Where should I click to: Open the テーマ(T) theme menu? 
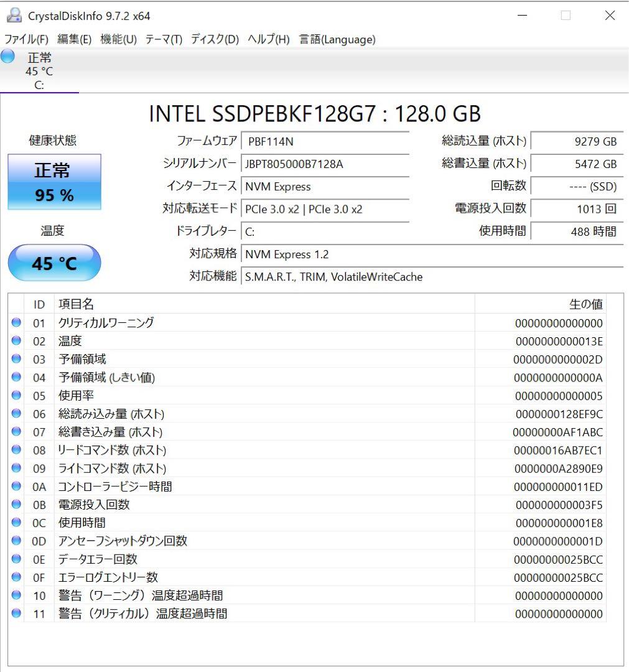tap(163, 39)
